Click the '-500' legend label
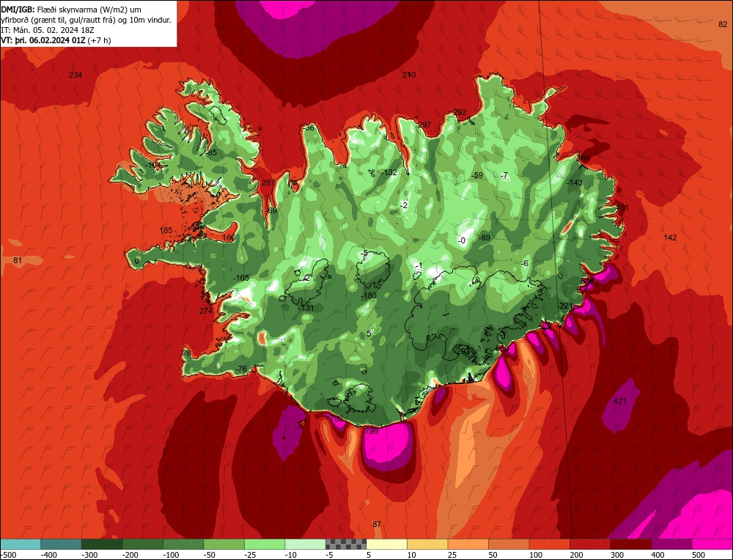 (x=8, y=555)
